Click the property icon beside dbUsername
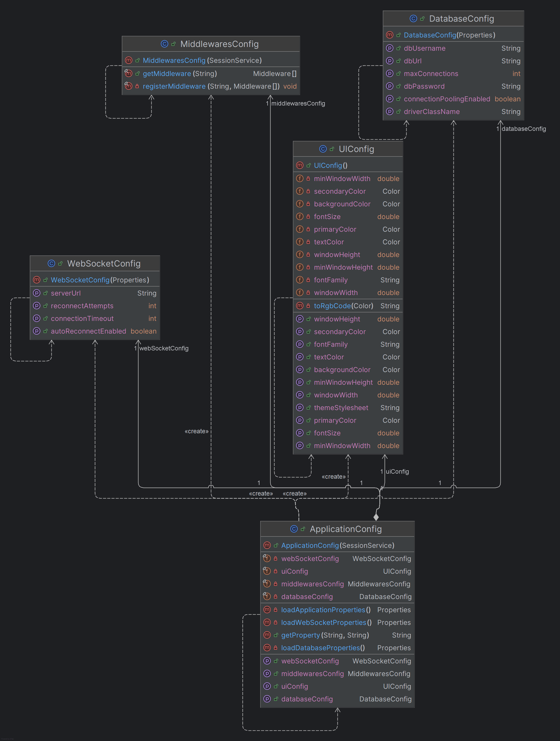The image size is (560, 741). click(x=390, y=48)
